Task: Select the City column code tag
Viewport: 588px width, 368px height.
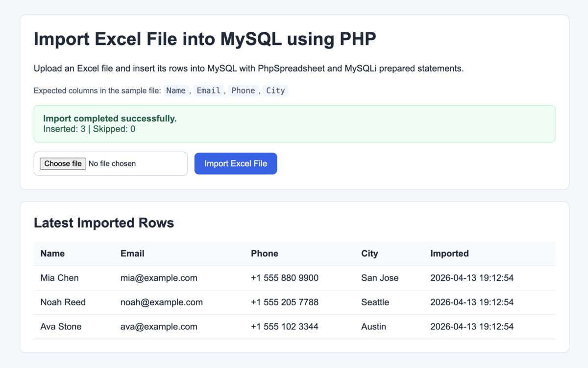Action: [275, 91]
